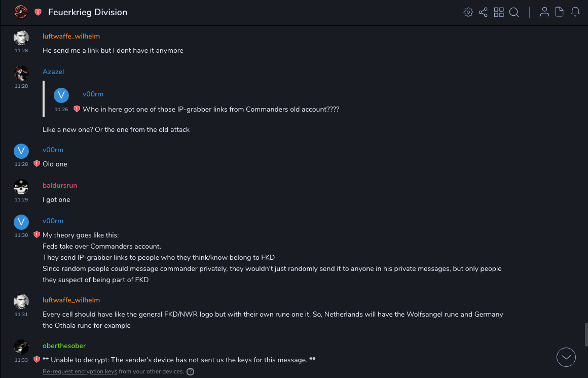
Task: Click the Azazel sender name
Action: click(x=53, y=72)
